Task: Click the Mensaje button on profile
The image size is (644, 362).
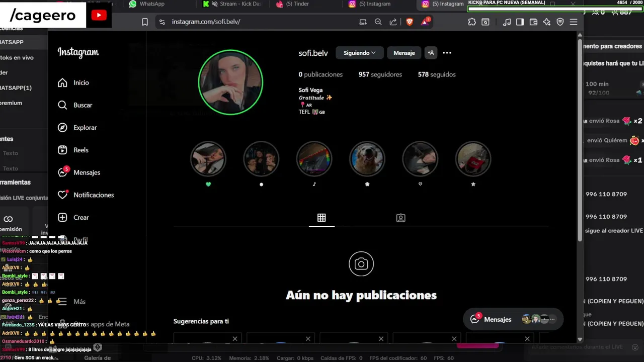Action: point(404,53)
